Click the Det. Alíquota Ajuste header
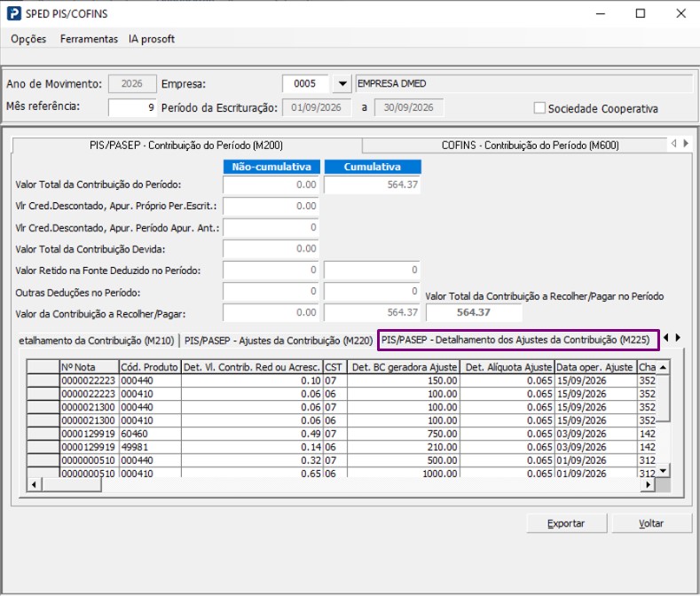Image resolution: width=700 pixels, height=596 pixels. 507,367
